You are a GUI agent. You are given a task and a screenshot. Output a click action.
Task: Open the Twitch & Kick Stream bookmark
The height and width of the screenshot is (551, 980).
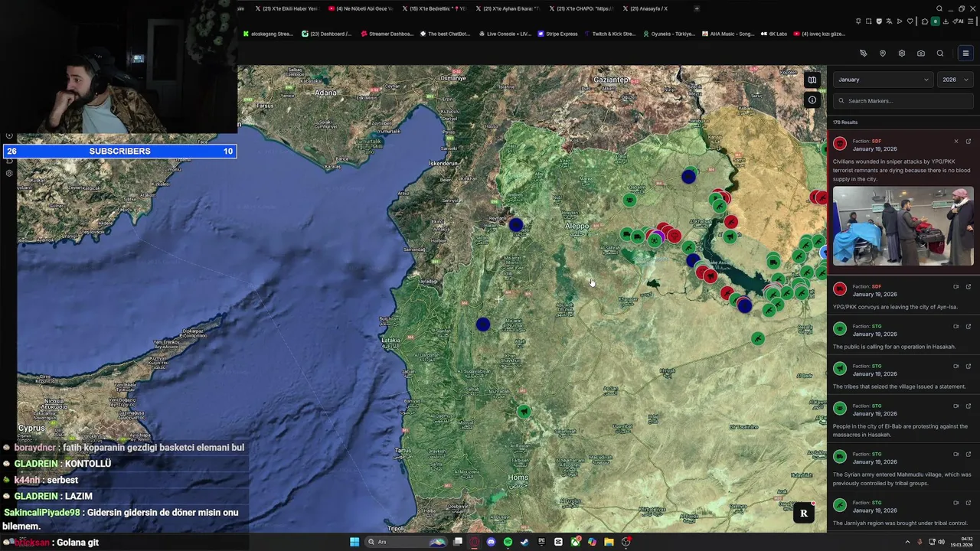[x=610, y=34]
